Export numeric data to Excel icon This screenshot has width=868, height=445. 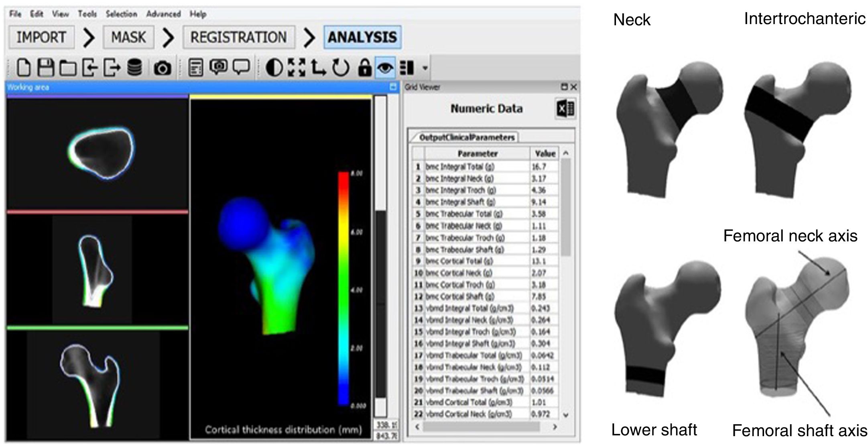pyautogui.click(x=565, y=109)
